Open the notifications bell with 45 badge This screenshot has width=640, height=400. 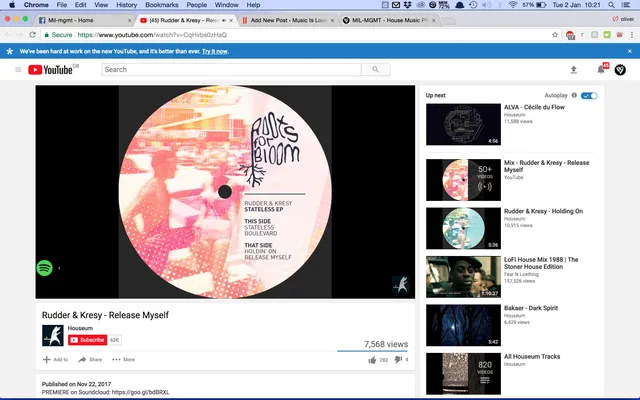point(601,69)
